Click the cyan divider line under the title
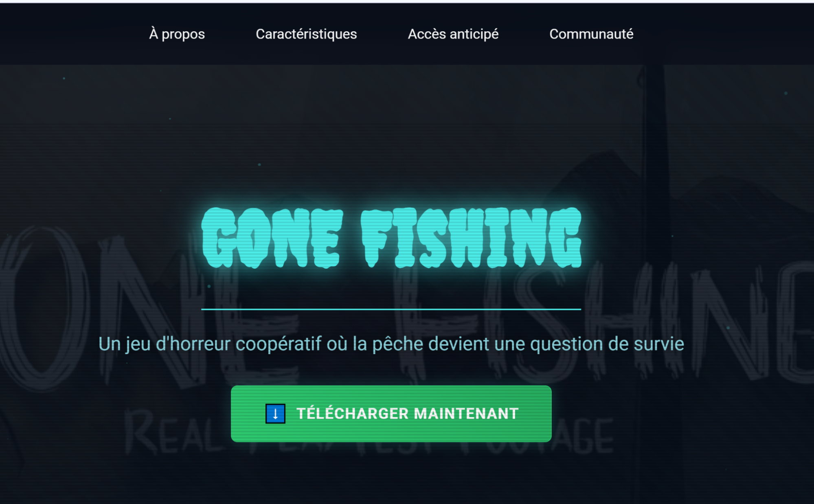Image resolution: width=814 pixels, height=504 pixels. pos(391,309)
